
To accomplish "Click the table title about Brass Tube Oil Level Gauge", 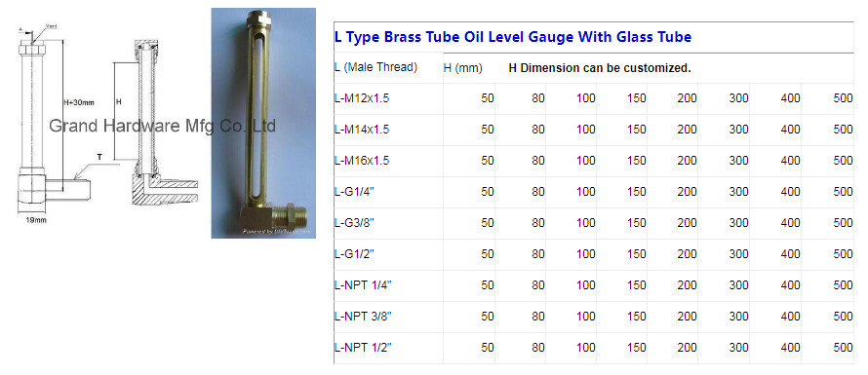I will pyautogui.click(x=513, y=37).
